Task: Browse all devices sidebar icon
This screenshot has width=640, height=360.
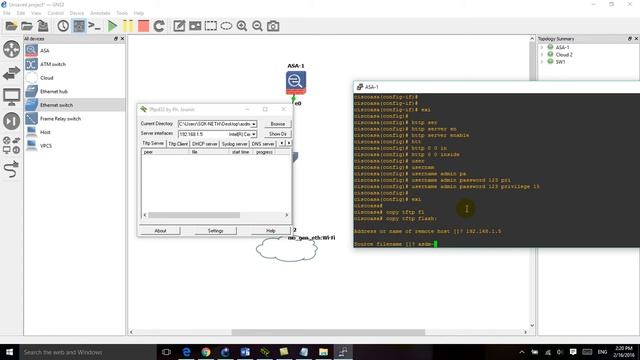Action: point(11,145)
